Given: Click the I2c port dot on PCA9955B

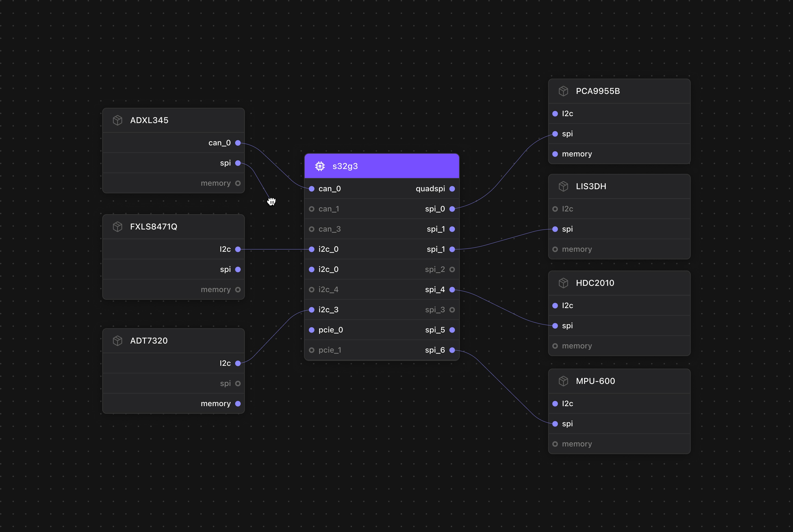Looking at the screenshot, I should tap(555, 114).
